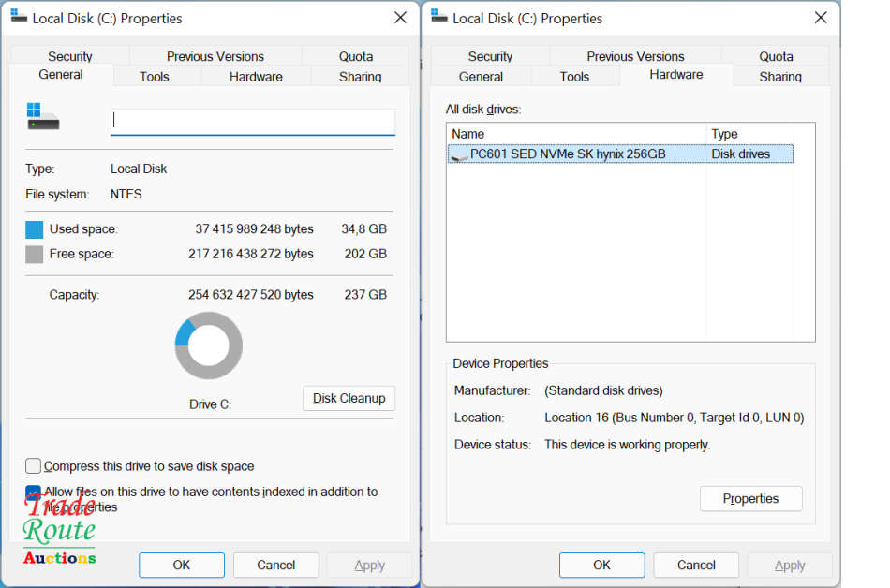This screenshot has height=588, width=890.
Task: Open the Sharing tab in left window
Action: [360, 77]
